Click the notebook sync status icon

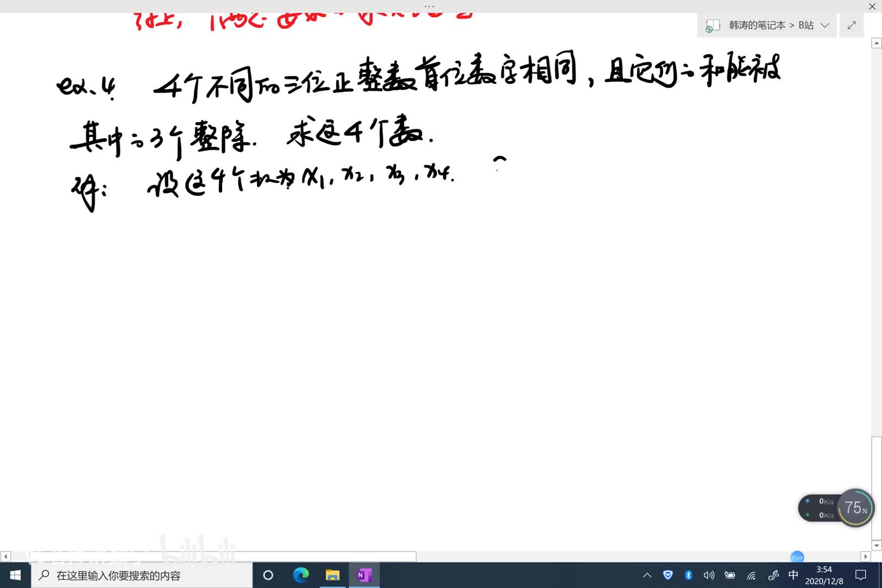point(712,26)
